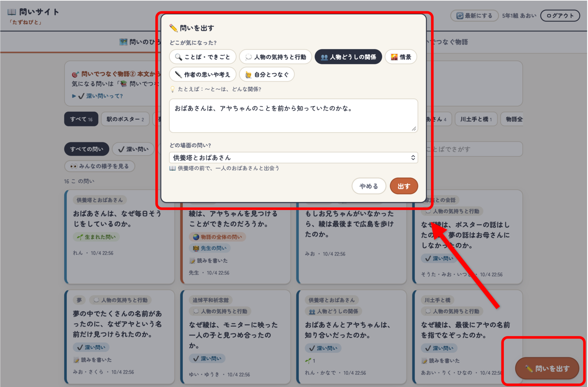Viewport: 588px width, 387px height.
Task: Click the lightbulb hint icon
Action: click(x=172, y=89)
